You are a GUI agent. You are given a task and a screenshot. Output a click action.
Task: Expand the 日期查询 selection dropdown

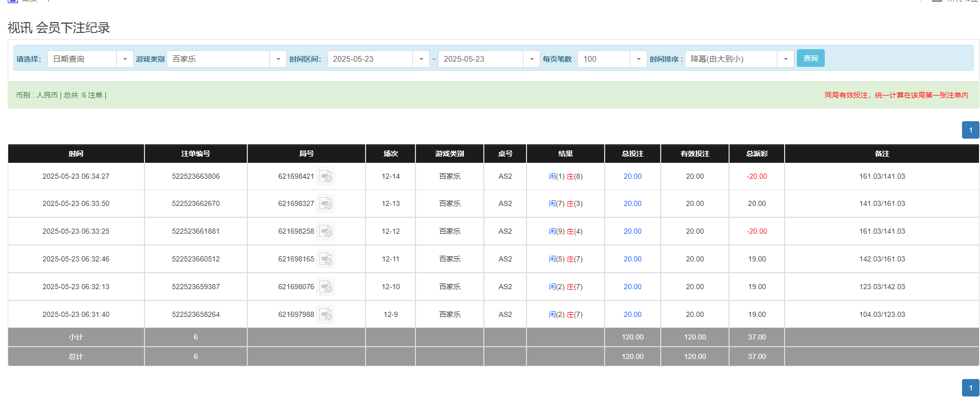pyautogui.click(x=124, y=59)
